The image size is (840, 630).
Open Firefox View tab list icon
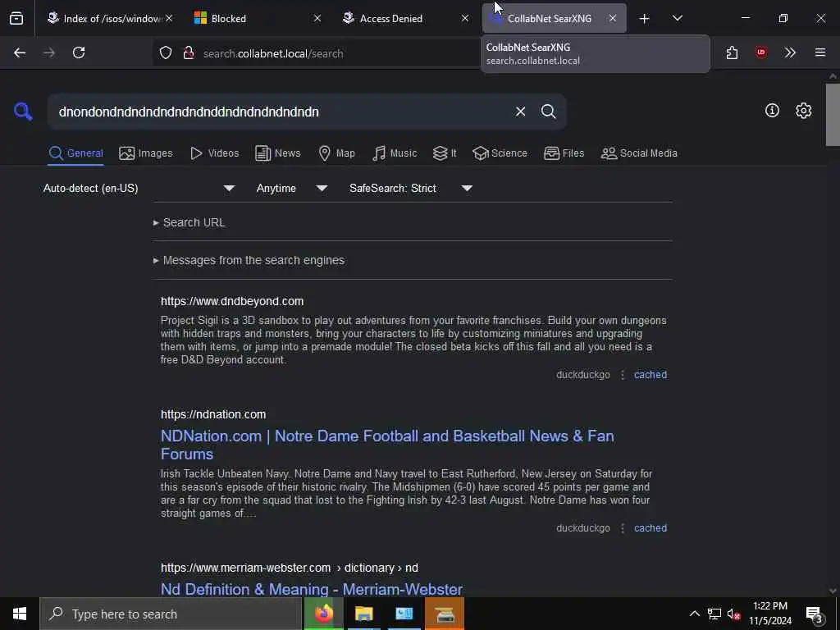16,18
